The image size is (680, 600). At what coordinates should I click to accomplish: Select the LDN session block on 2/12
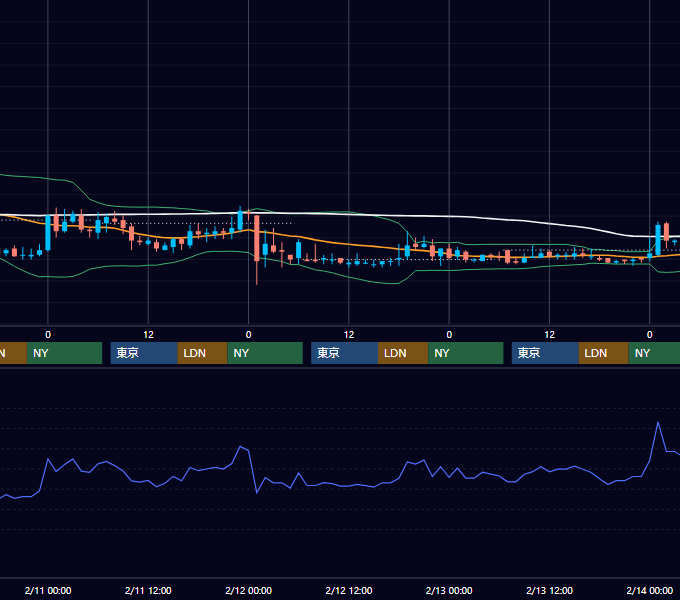(x=403, y=353)
